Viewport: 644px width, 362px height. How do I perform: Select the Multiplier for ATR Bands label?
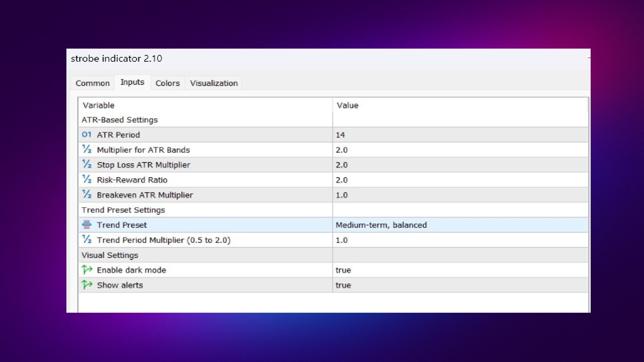click(x=143, y=150)
